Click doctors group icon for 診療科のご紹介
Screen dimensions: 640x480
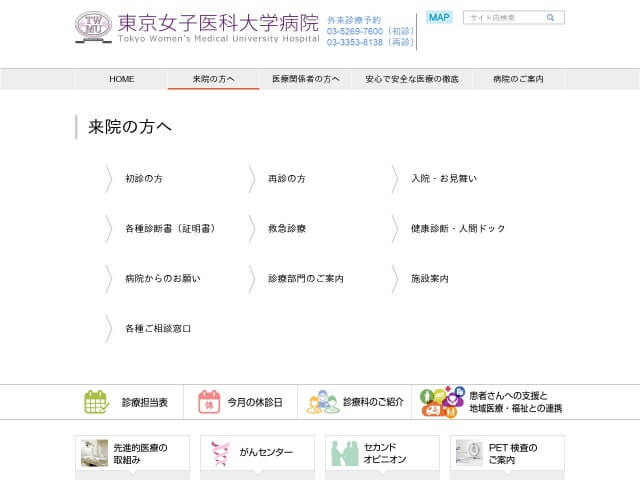tap(323, 402)
